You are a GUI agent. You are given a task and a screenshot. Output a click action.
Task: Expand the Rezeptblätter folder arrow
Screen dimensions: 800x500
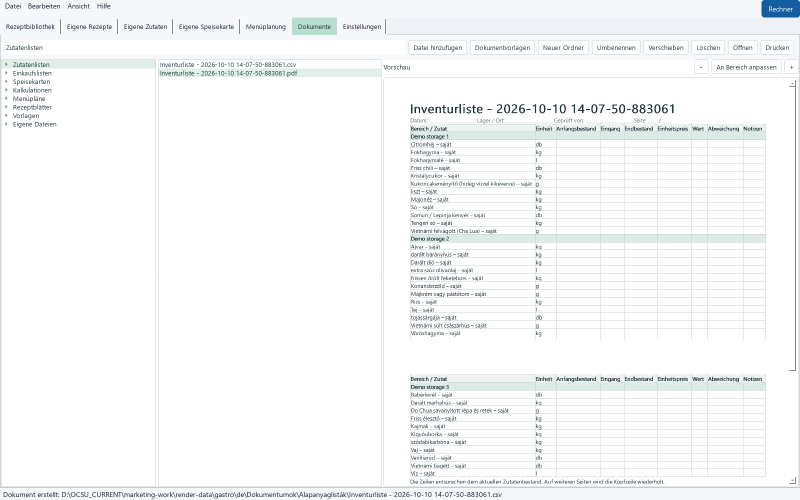(6, 107)
